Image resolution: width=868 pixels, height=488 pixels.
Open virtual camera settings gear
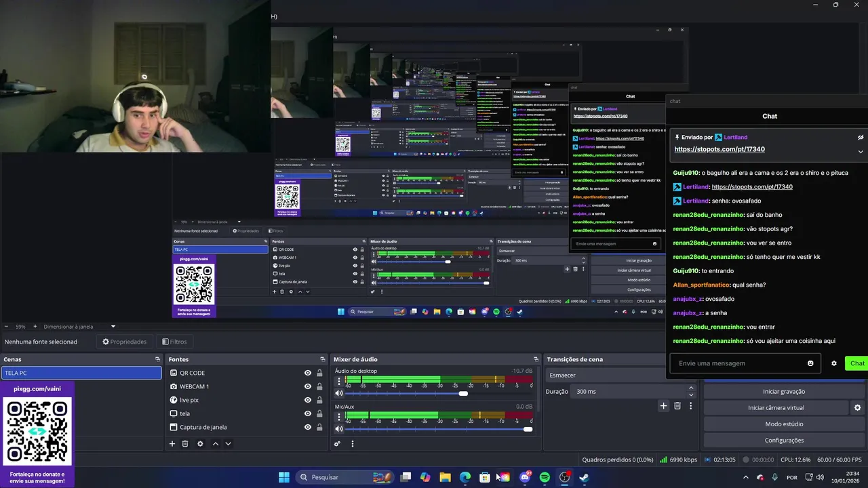click(857, 408)
